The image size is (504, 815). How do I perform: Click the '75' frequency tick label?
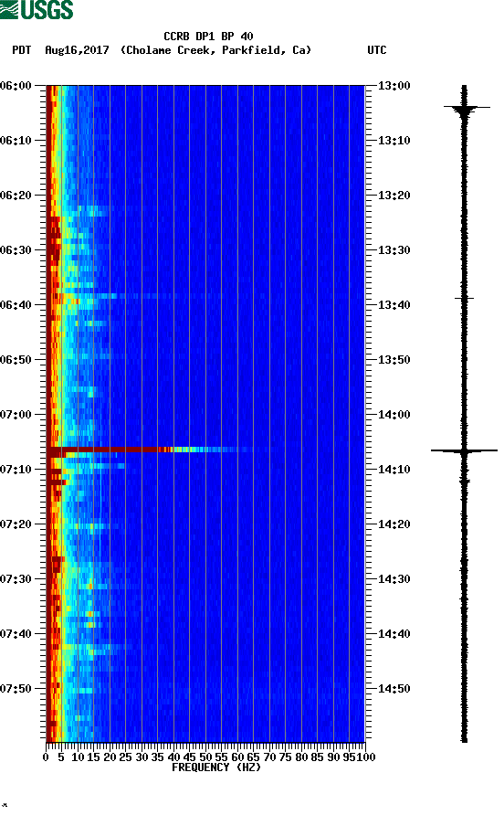(x=285, y=757)
